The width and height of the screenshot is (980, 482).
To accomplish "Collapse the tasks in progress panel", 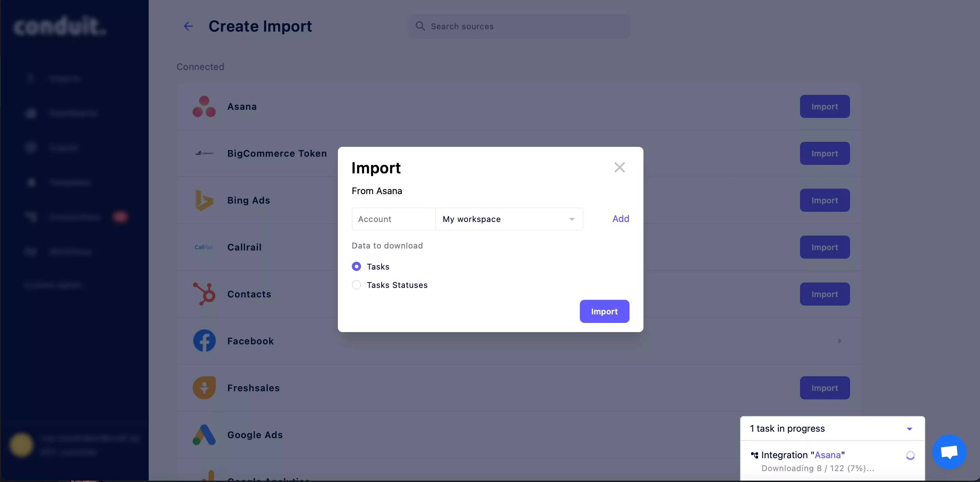I will [909, 429].
